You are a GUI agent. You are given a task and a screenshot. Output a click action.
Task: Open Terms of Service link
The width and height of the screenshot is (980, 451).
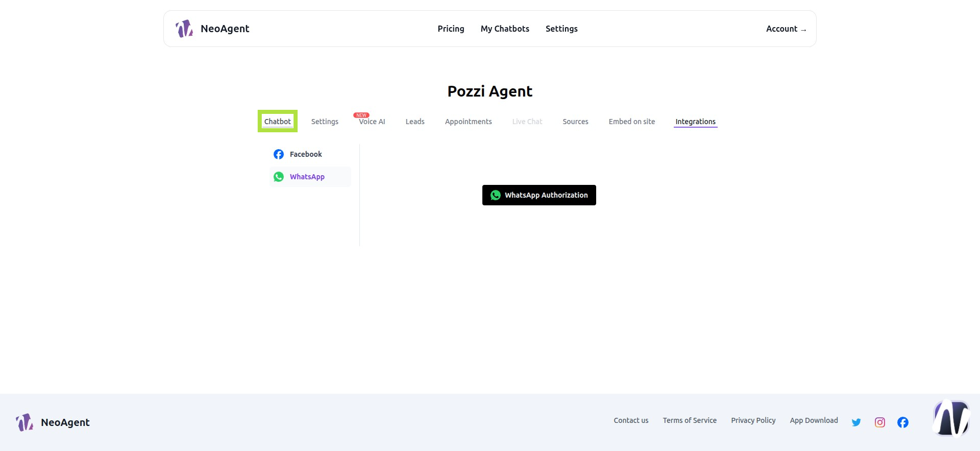pos(690,420)
